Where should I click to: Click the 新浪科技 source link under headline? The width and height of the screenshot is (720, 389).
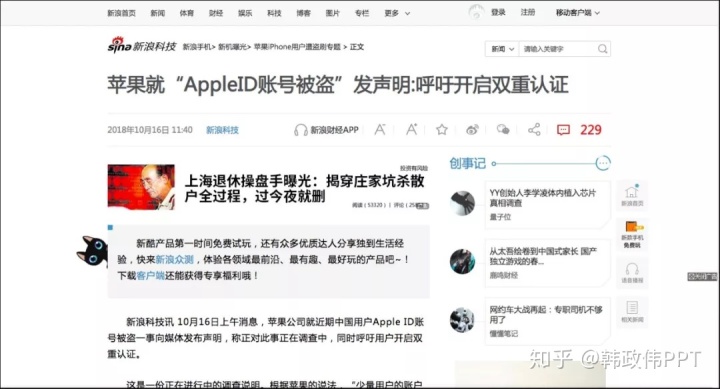[x=222, y=130]
